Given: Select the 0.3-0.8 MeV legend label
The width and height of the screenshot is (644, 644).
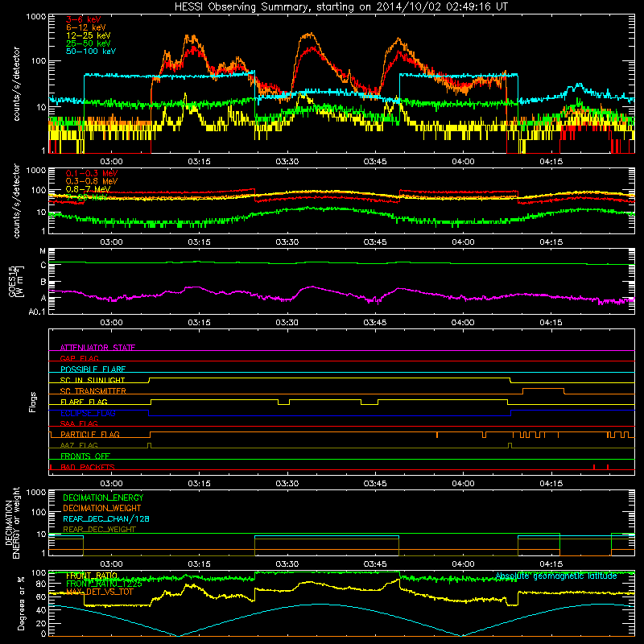Looking at the screenshot, I should click(92, 181).
